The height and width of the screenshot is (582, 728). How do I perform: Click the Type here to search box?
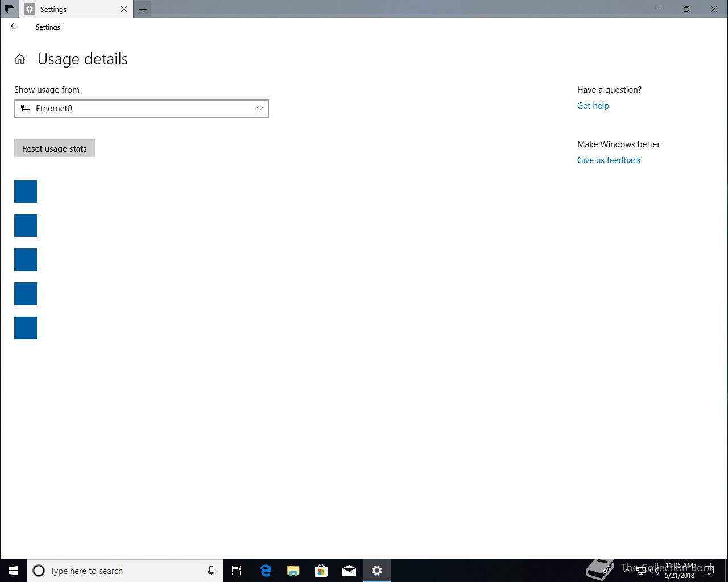[x=125, y=571]
